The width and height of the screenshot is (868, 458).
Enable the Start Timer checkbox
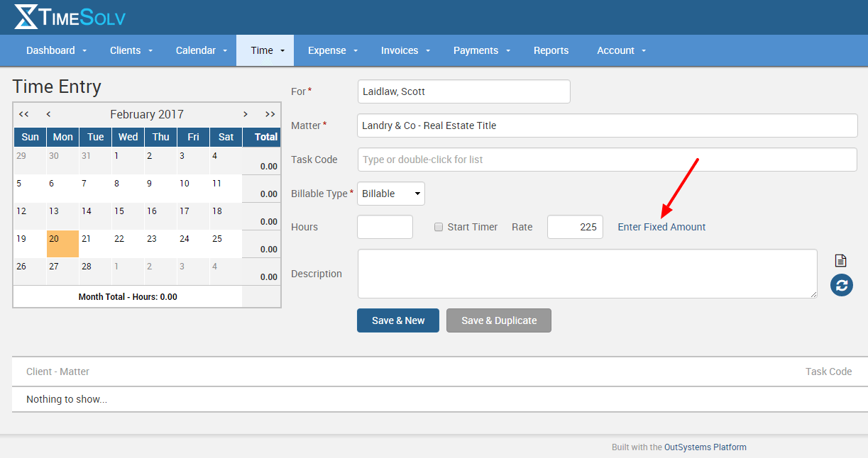[x=438, y=227]
